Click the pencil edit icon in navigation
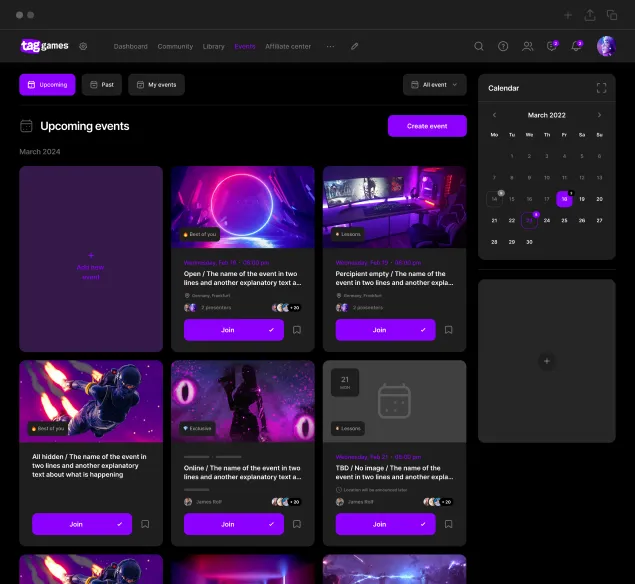The height and width of the screenshot is (584, 635). tap(354, 46)
